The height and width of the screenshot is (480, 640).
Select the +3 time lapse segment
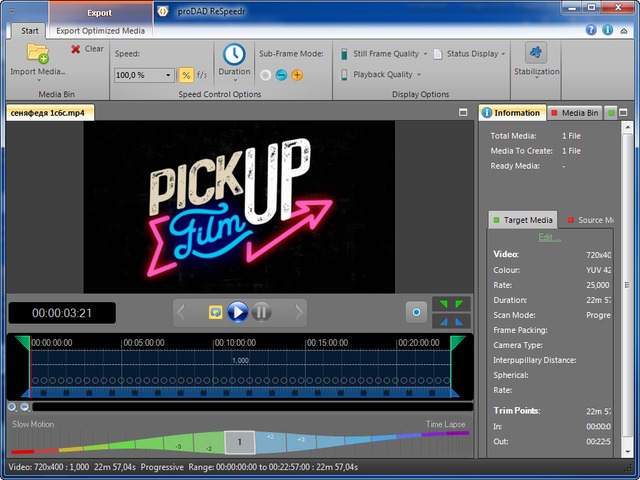pos(301,442)
